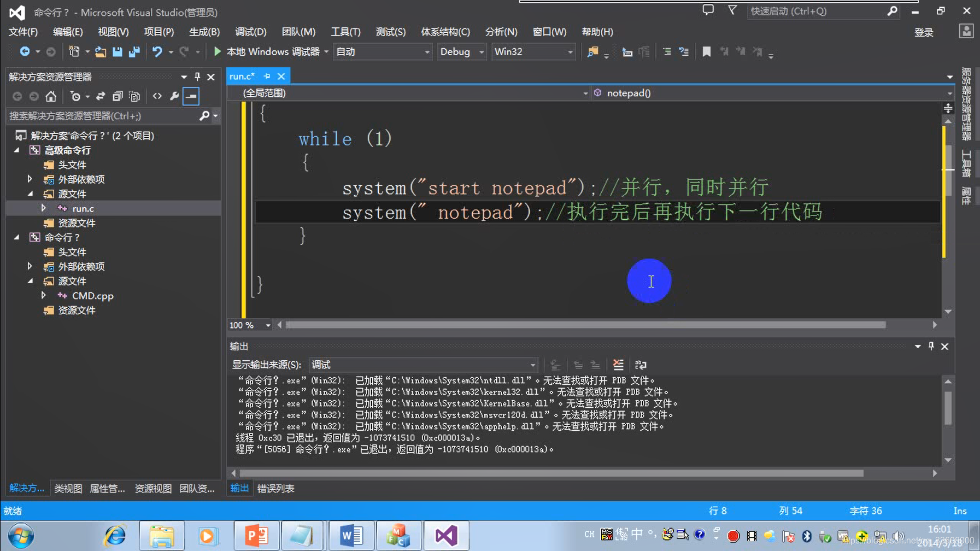
Task: Switch to the 资源视图 tab
Action: (x=153, y=488)
